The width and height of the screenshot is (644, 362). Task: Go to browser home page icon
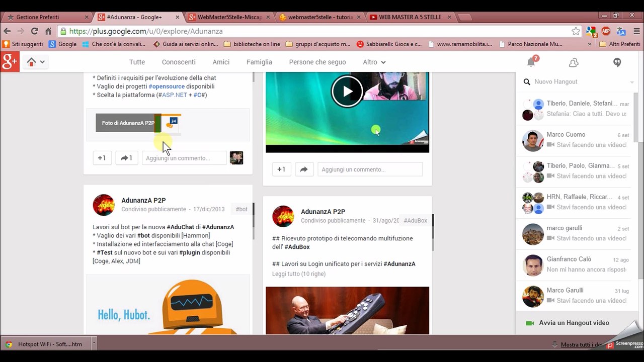pyautogui.click(x=48, y=31)
